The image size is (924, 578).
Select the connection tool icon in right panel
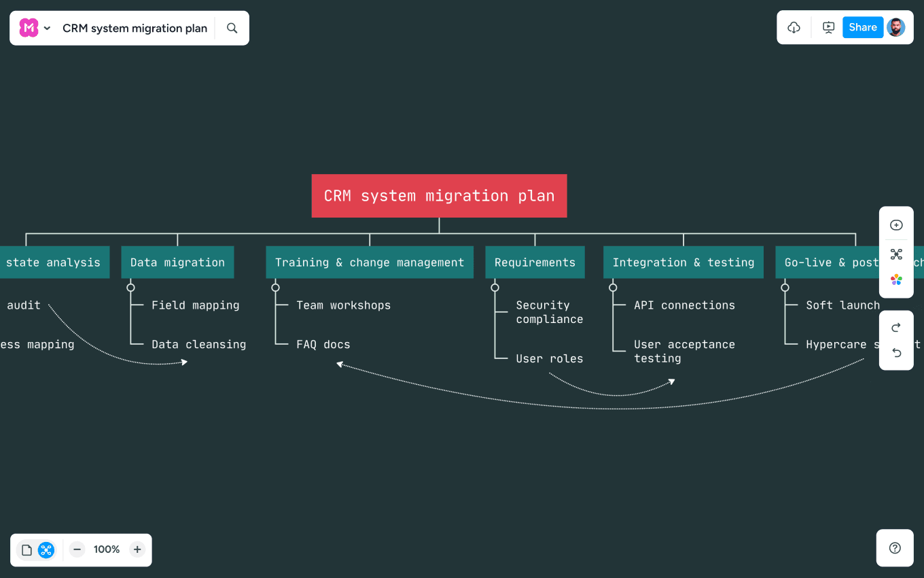896,254
